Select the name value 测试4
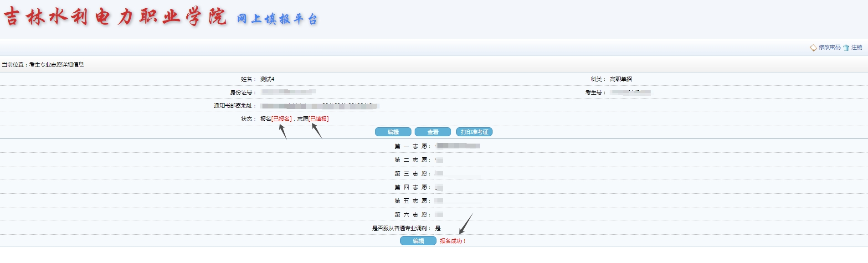The image size is (868, 263). (267, 79)
